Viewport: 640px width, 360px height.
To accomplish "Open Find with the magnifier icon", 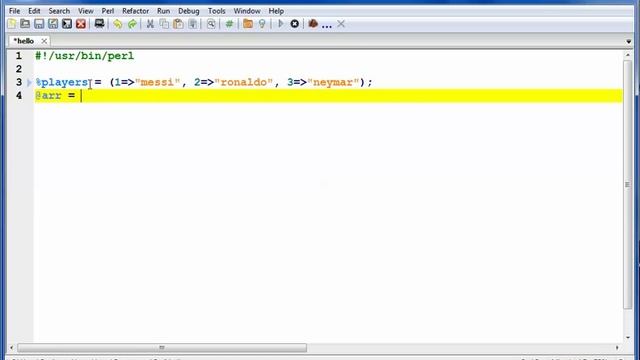I will [211, 24].
